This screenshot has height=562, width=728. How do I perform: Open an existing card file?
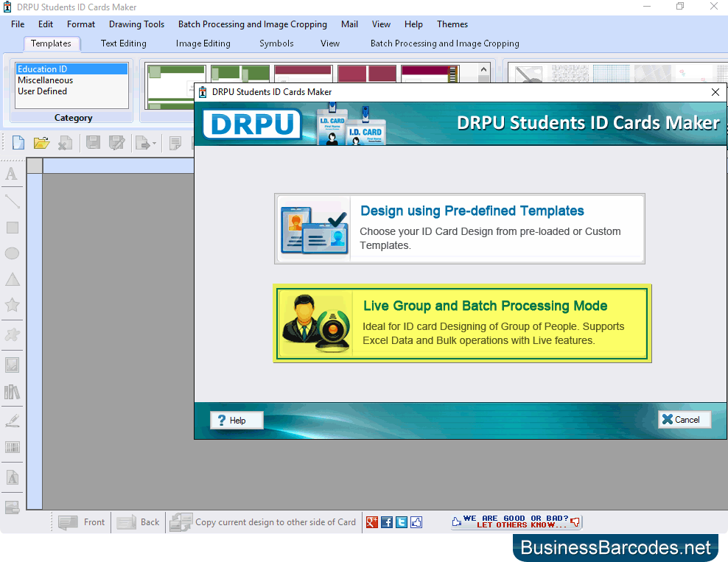tap(41, 142)
